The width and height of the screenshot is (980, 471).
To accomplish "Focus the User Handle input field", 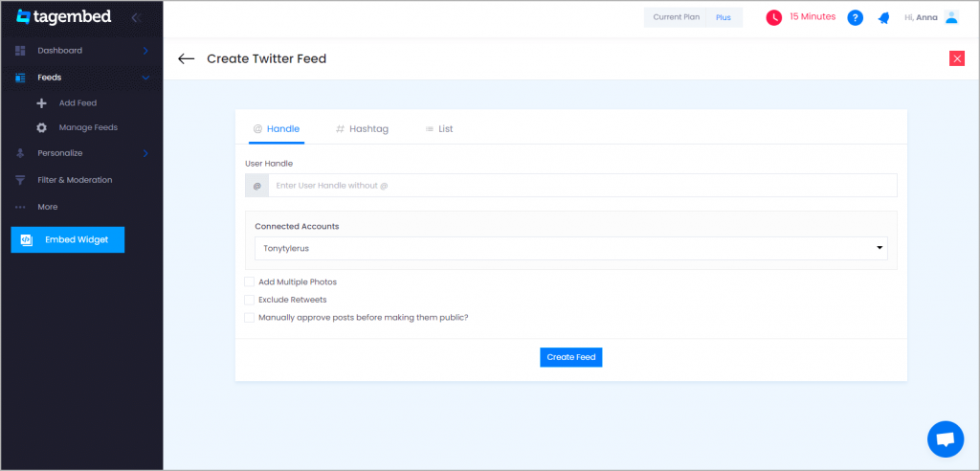I will pos(583,186).
